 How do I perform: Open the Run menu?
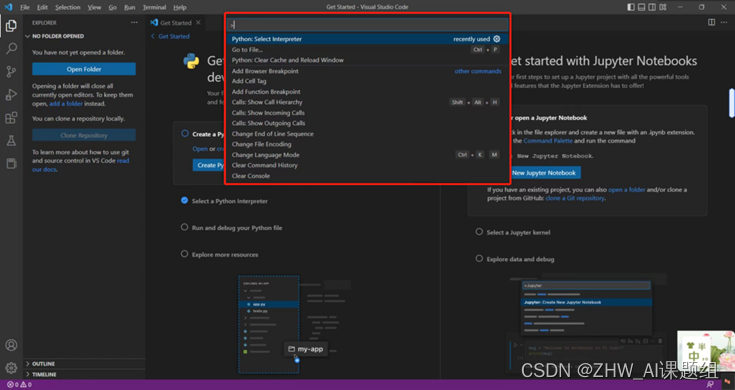[130, 7]
